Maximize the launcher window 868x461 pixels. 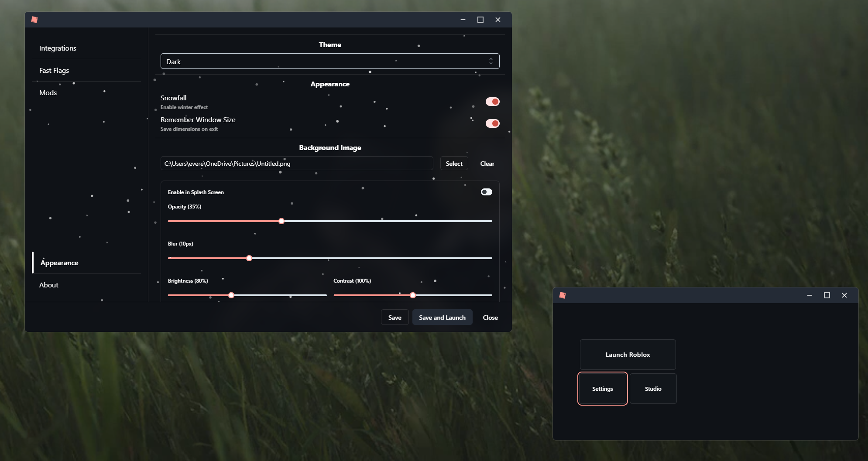click(827, 295)
